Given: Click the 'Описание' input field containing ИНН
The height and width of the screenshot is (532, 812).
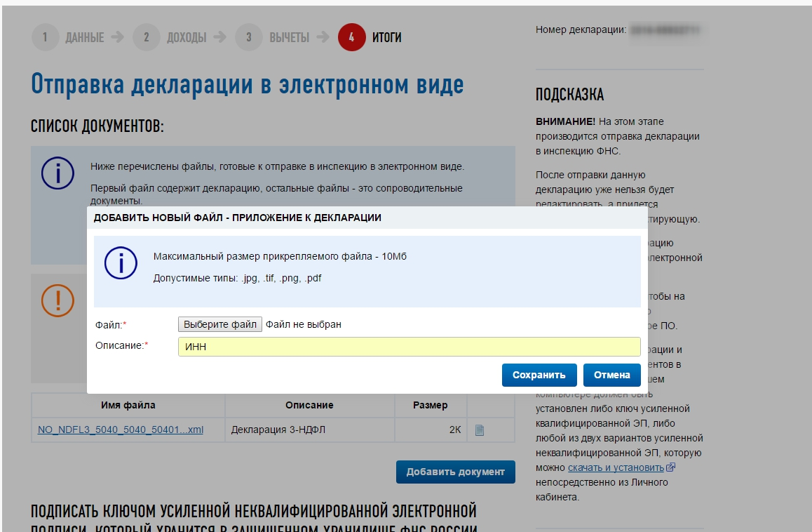Looking at the screenshot, I should click(409, 347).
